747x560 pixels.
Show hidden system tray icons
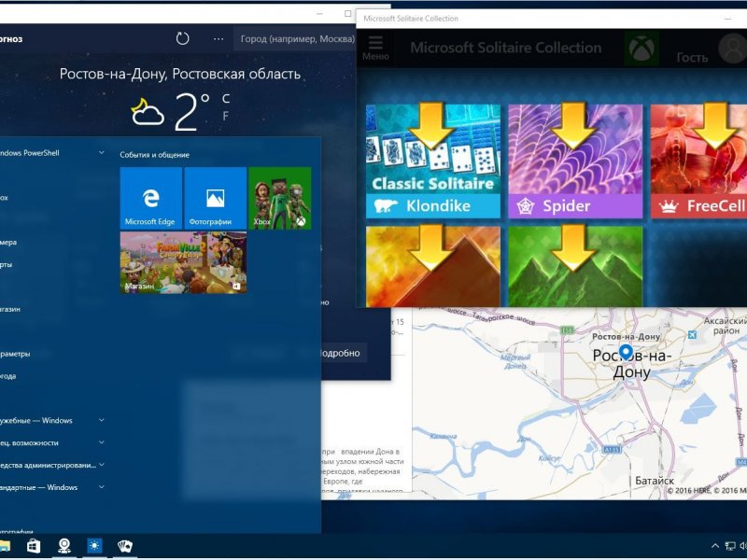[714, 546]
